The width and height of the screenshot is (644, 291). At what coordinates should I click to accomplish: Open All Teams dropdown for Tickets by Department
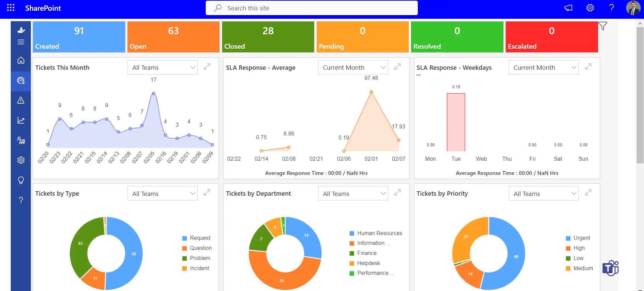click(x=353, y=193)
